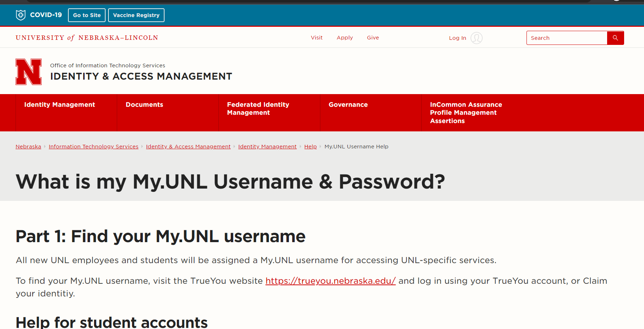
Task: Open Identity Management nav menu
Action: coord(60,105)
